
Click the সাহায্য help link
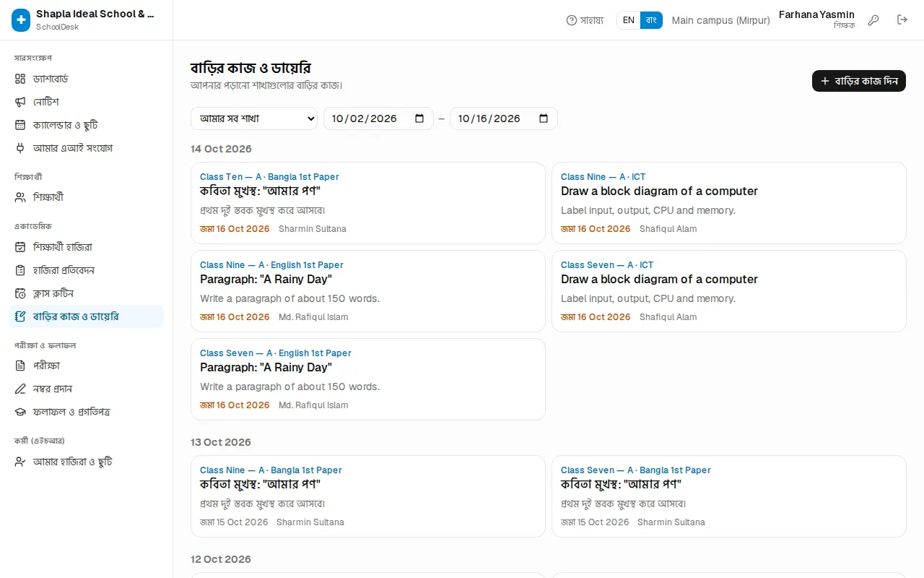click(x=585, y=20)
